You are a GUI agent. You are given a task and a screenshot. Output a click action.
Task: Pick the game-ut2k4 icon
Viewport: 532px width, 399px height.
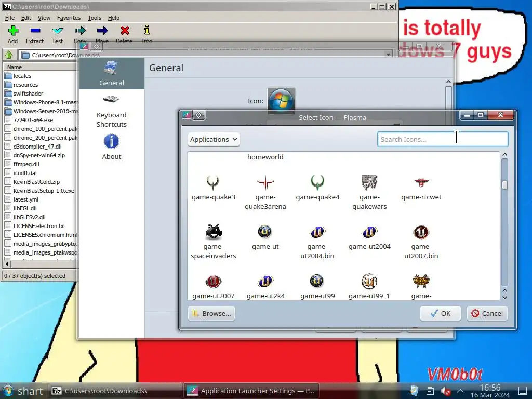[x=265, y=286]
